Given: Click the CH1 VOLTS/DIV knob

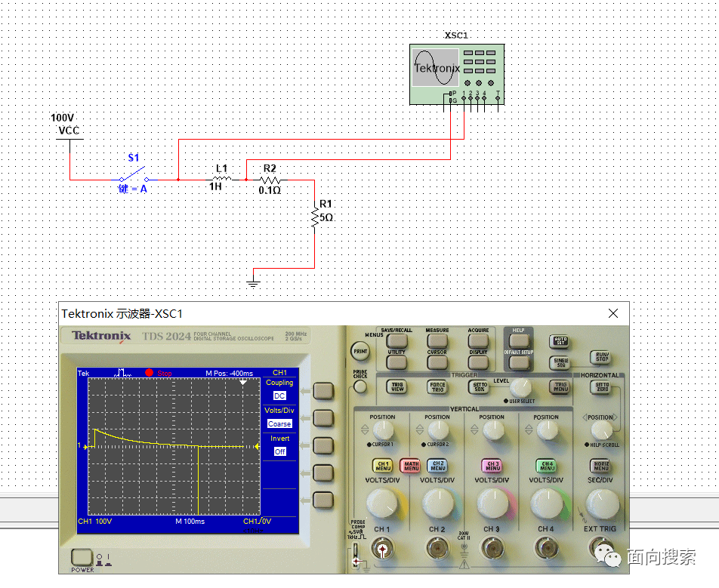Looking at the screenshot, I should point(383,503).
